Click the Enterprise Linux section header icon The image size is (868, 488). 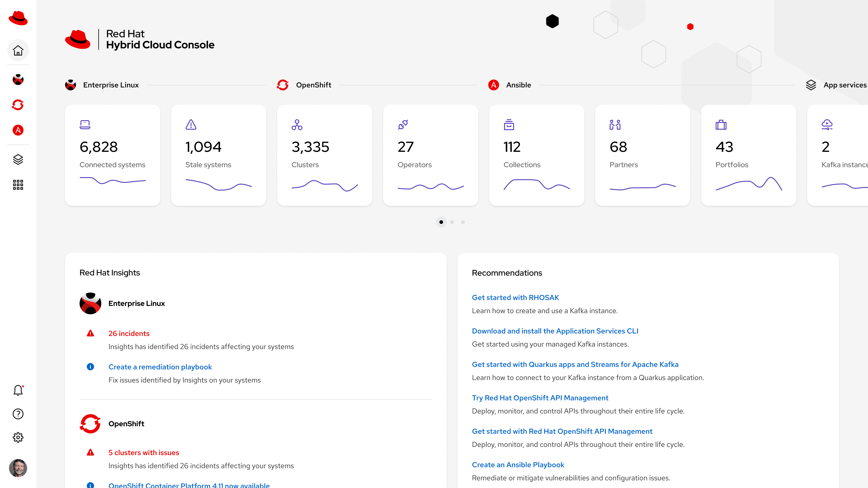[x=71, y=85]
